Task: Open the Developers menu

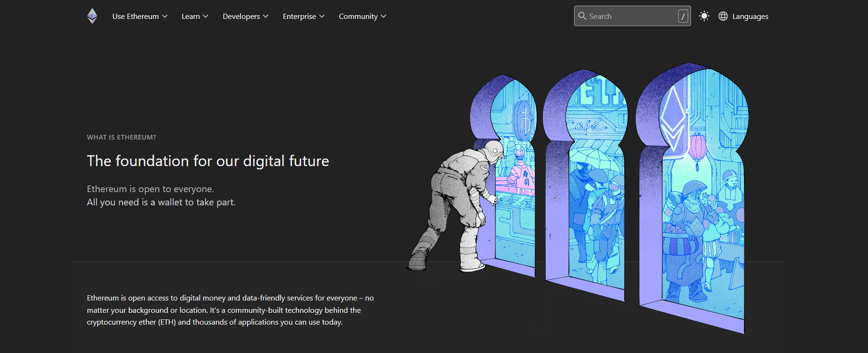Action: (x=246, y=16)
